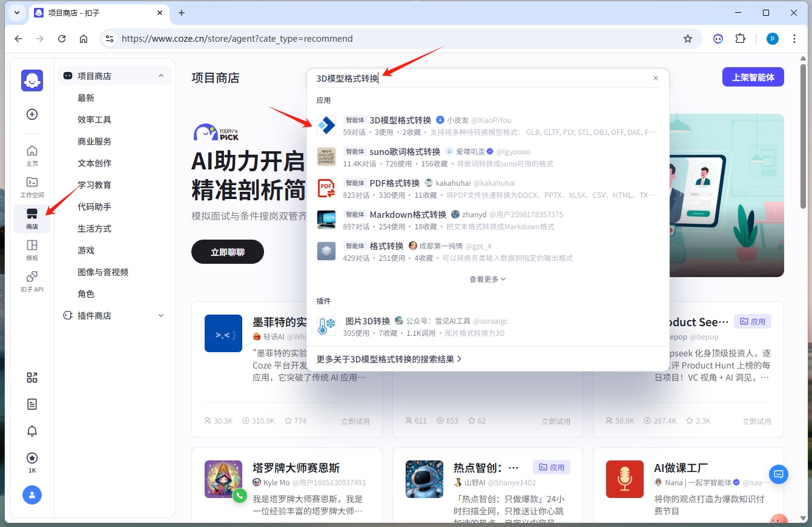Open the PDF格式转换 search result

point(488,188)
